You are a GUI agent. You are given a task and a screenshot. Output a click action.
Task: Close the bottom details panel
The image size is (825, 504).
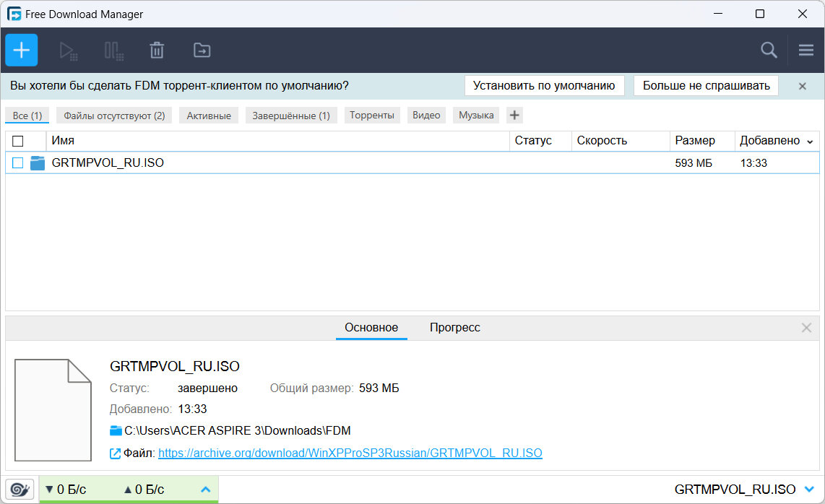(x=806, y=328)
